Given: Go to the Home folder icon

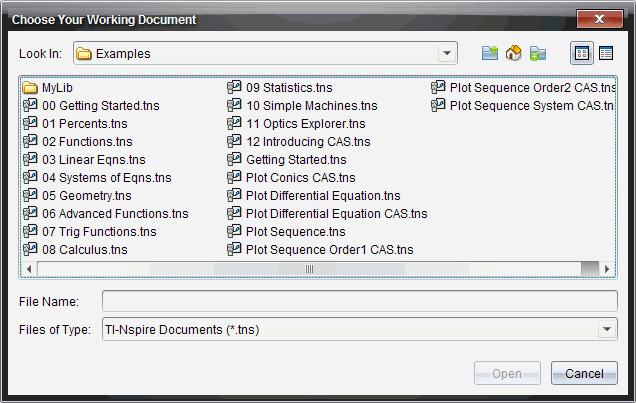Looking at the screenshot, I should point(514,53).
